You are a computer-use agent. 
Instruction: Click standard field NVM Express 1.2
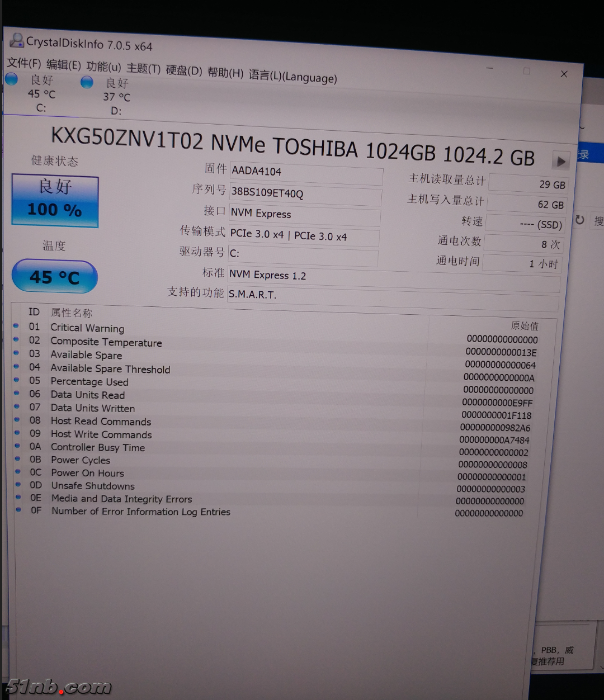(x=394, y=278)
